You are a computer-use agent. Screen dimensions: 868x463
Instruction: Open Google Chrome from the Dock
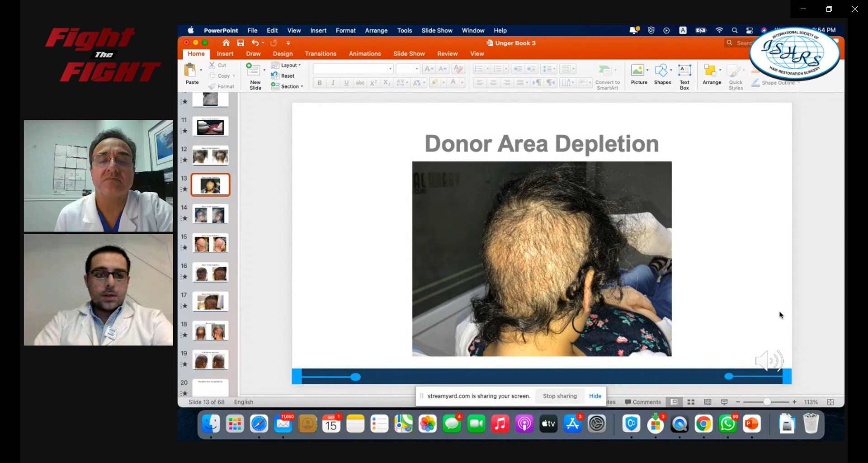pos(703,424)
